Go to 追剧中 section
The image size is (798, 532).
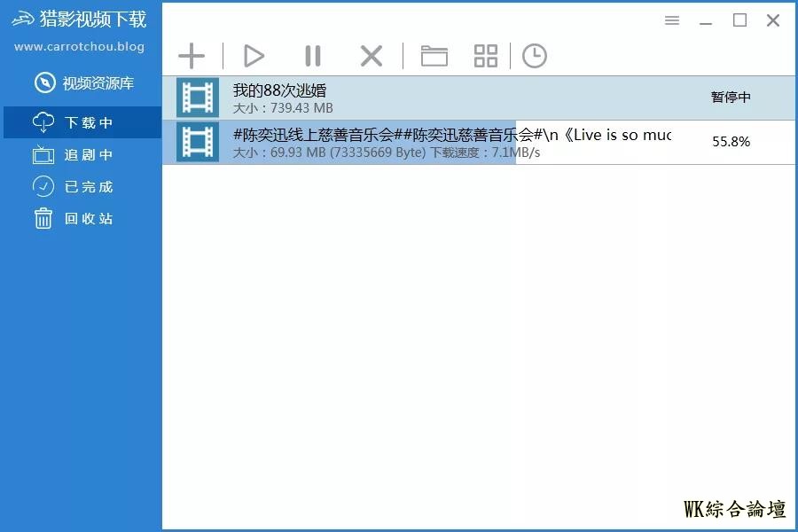tap(82, 155)
